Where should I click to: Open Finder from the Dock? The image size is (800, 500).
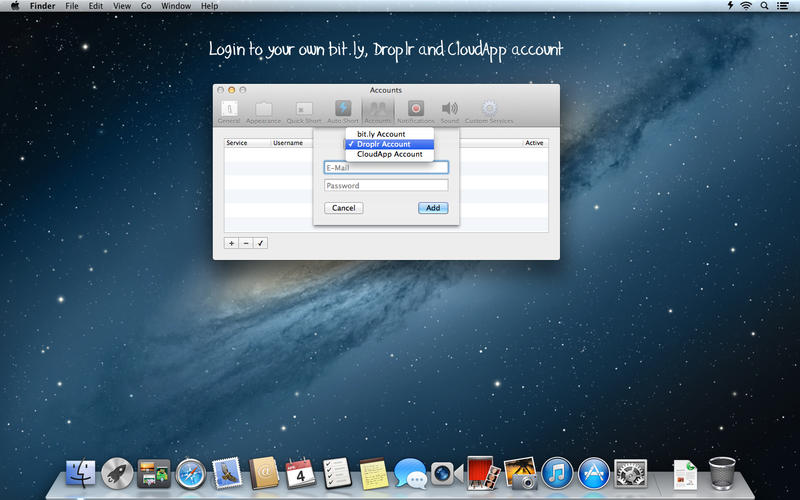[x=81, y=473]
